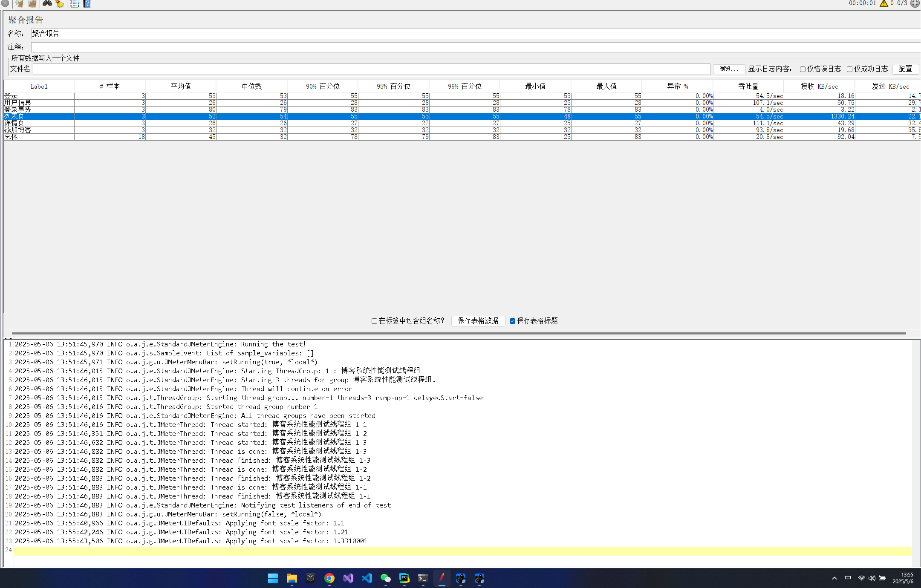Viewport: 921px width, 588px height.
Task: Open settings via the 配置 button
Action: (905, 69)
